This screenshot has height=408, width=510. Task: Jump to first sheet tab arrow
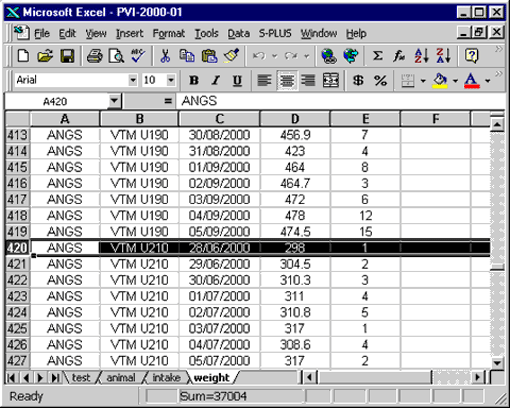(11, 378)
